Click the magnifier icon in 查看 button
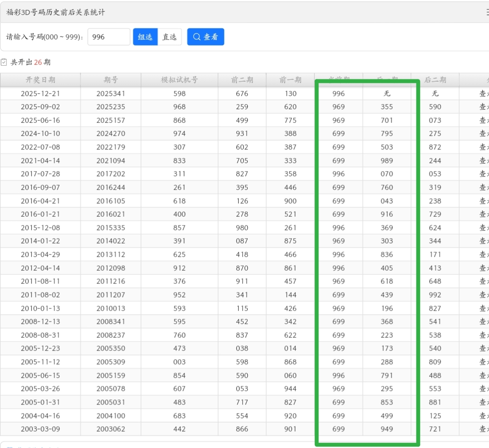 (x=197, y=37)
